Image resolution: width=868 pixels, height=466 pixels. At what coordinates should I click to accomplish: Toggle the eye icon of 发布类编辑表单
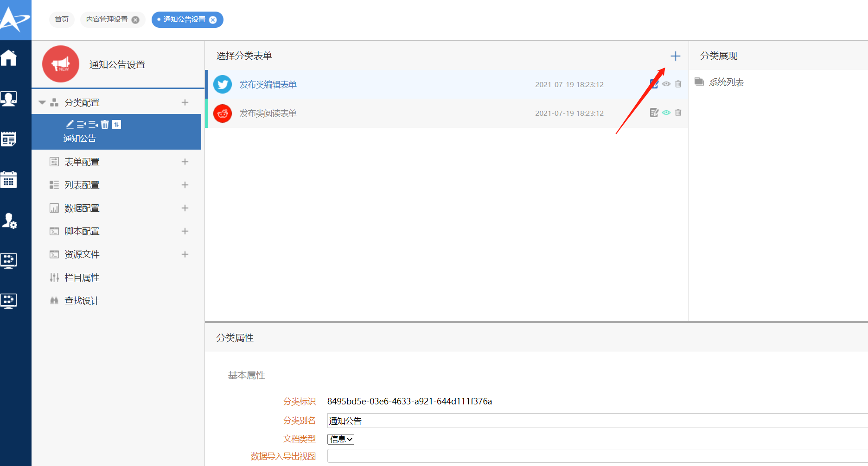click(x=666, y=84)
